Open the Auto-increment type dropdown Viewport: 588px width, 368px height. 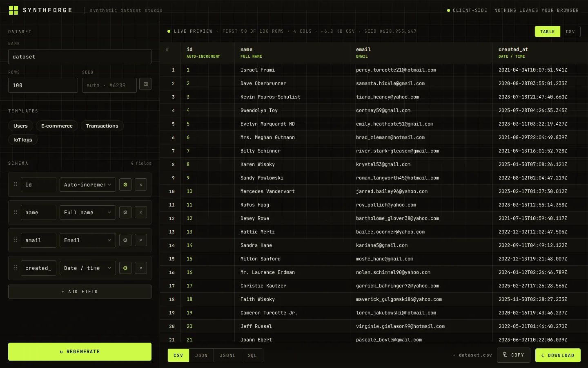pyautogui.click(x=88, y=185)
